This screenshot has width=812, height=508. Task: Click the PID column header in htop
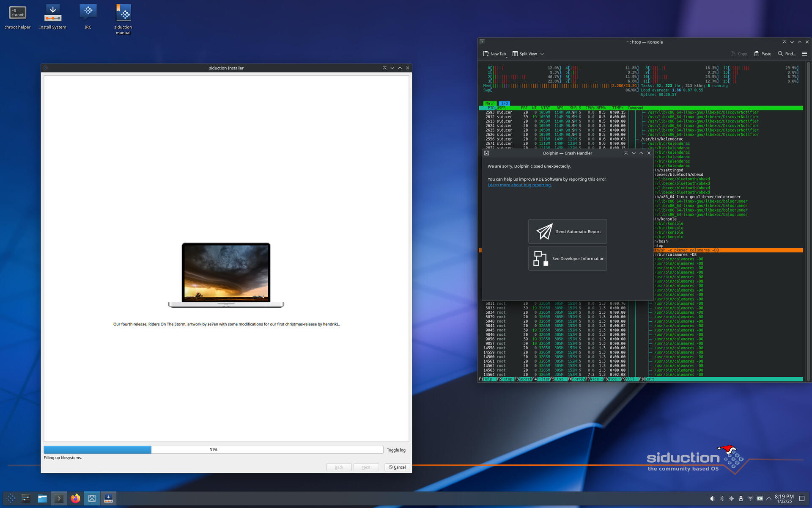[x=491, y=108]
